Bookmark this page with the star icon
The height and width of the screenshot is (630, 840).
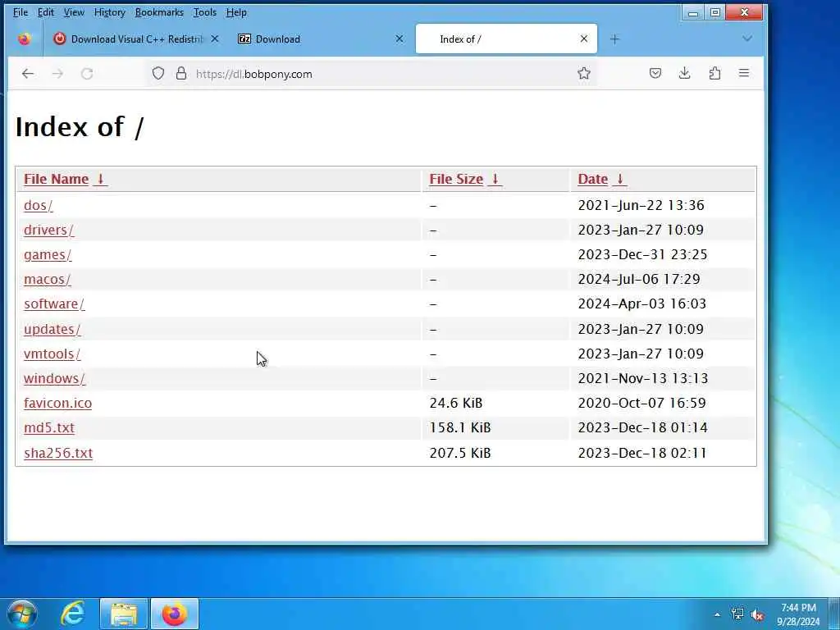(x=584, y=73)
